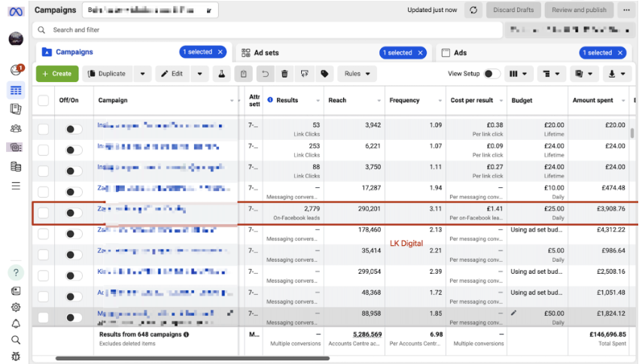This screenshot has height=364, width=639.
Task: Open the Billing icon in sidebar
Action: click(x=16, y=166)
